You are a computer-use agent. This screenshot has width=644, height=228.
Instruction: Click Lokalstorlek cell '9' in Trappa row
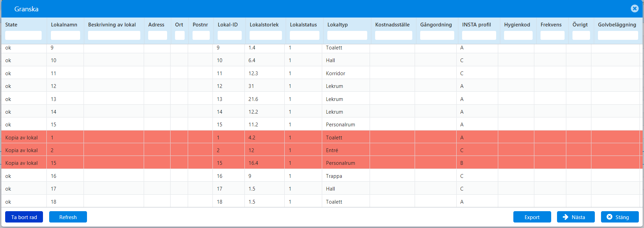tap(250, 176)
